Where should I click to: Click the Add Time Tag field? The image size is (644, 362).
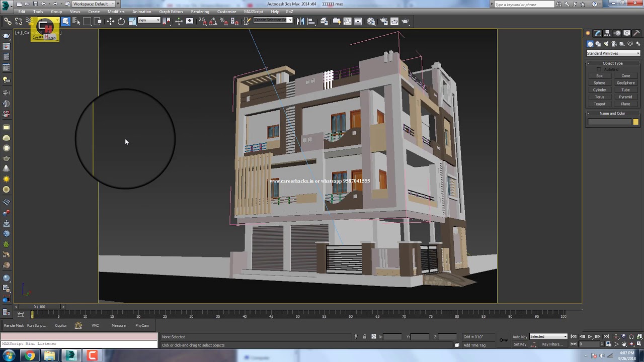[x=478, y=345]
